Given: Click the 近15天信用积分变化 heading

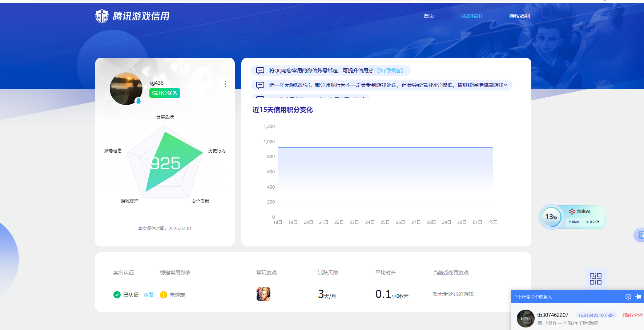Looking at the screenshot, I should pyautogui.click(x=283, y=110).
